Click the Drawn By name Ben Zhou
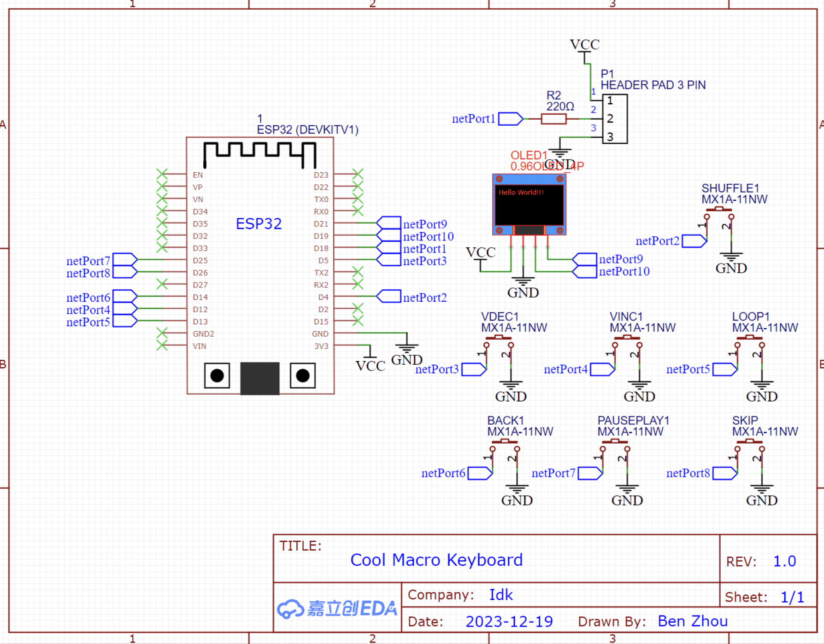Screen dimensions: 824x644 click(x=693, y=621)
